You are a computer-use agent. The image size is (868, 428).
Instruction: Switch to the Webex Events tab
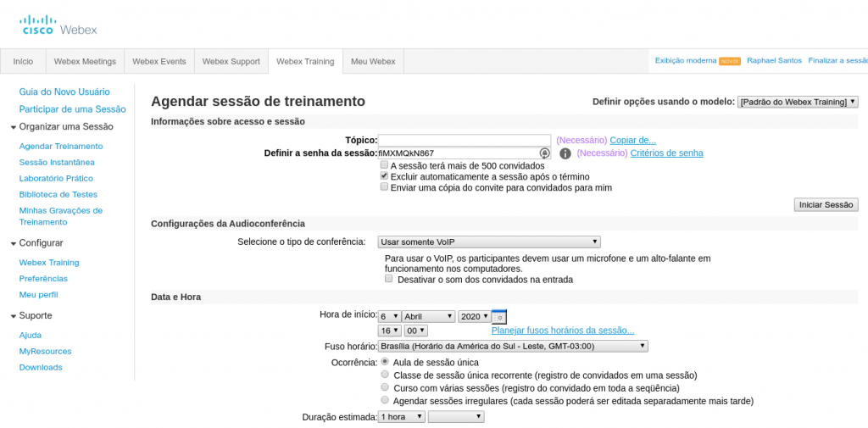(159, 62)
